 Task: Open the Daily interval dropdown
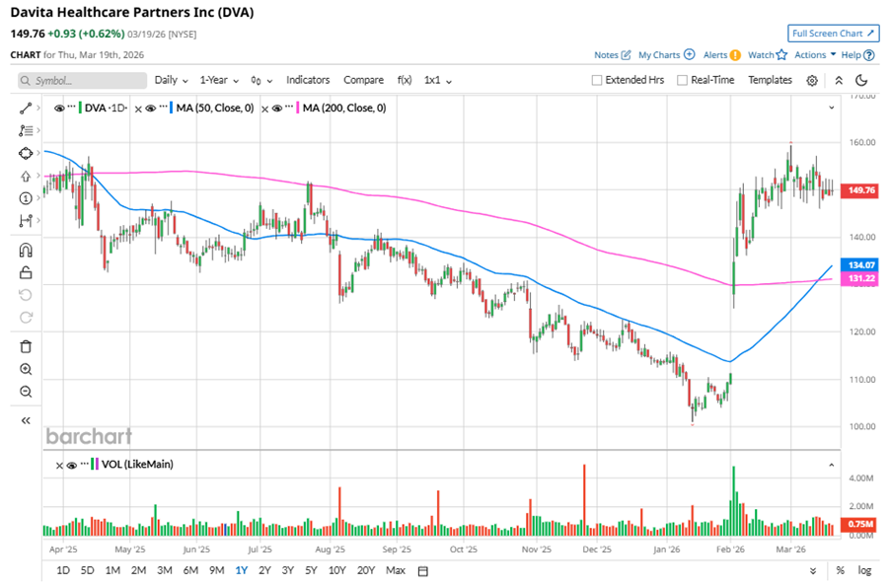pos(171,80)
